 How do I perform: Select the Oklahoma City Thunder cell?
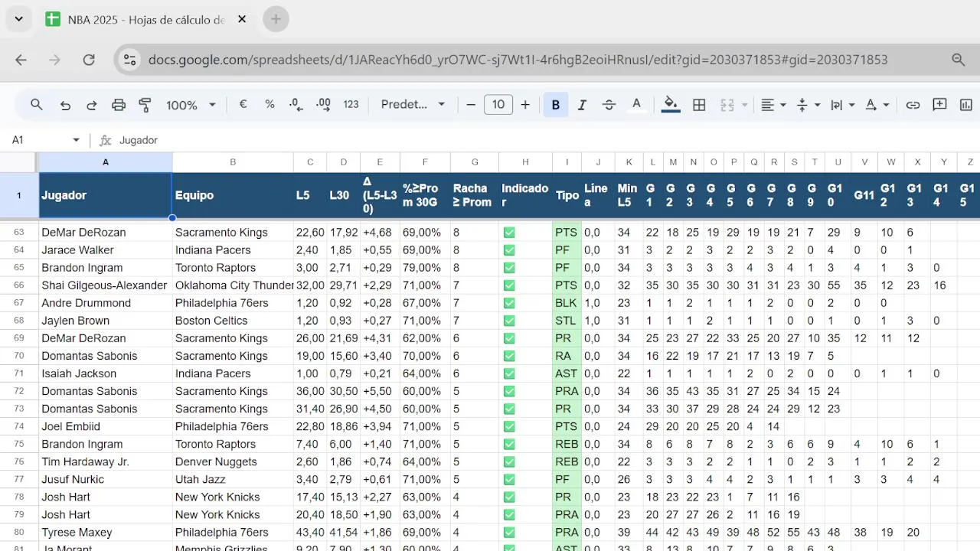click(x=233, y=285)
